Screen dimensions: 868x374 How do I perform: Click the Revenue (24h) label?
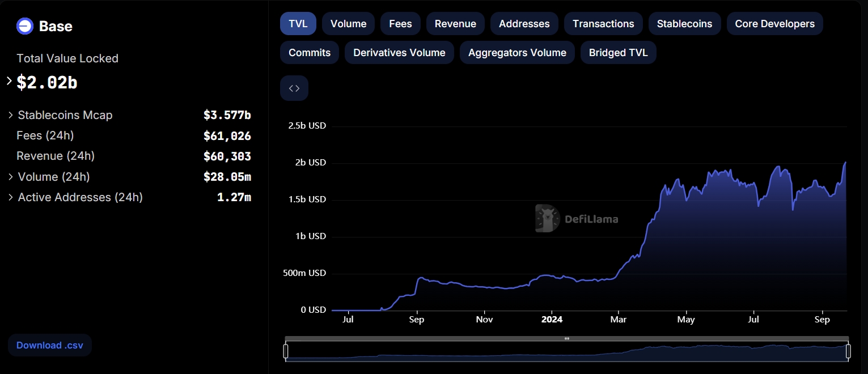(x=56, y=156)
